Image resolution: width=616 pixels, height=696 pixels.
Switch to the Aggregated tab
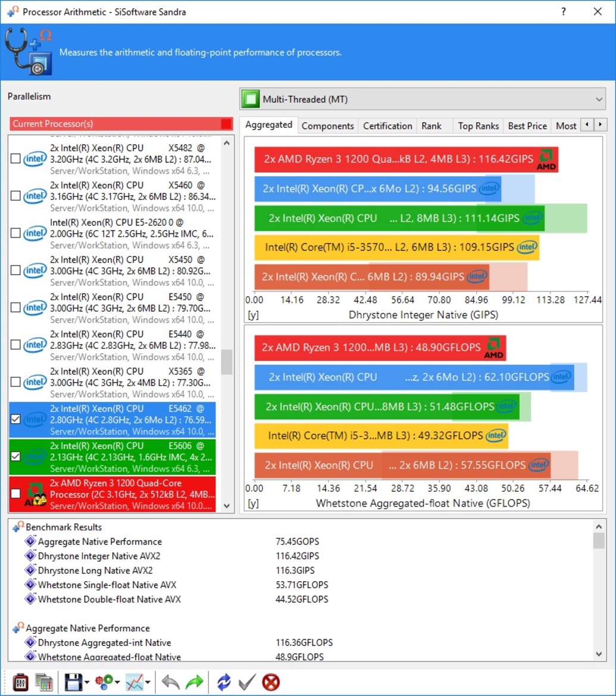click(268, 125)
